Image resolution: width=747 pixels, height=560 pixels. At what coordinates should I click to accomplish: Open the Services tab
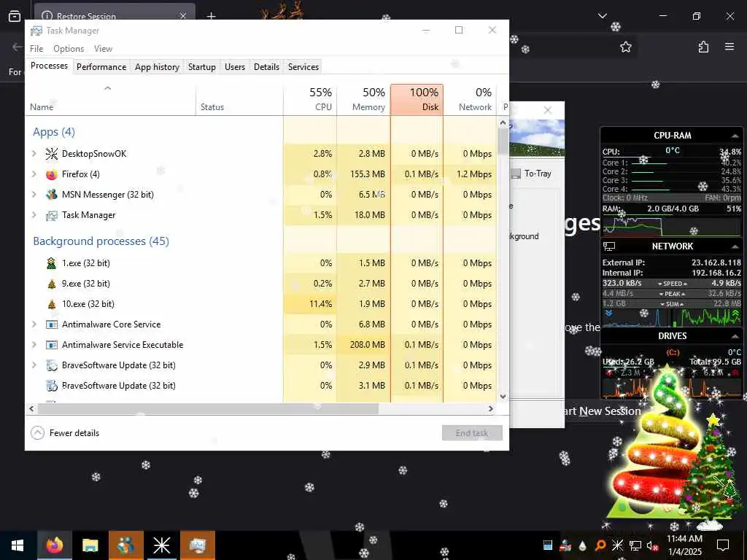coord(303,66)
